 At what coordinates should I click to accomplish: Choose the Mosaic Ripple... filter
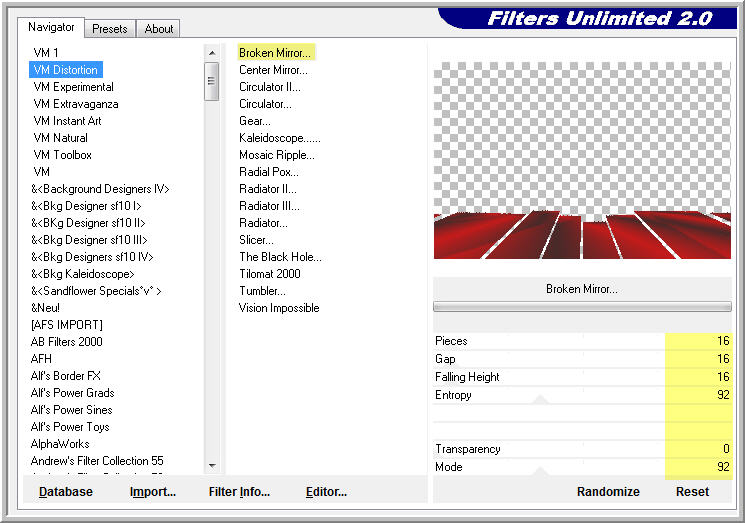pyautogui.click(x=277, y=155)
